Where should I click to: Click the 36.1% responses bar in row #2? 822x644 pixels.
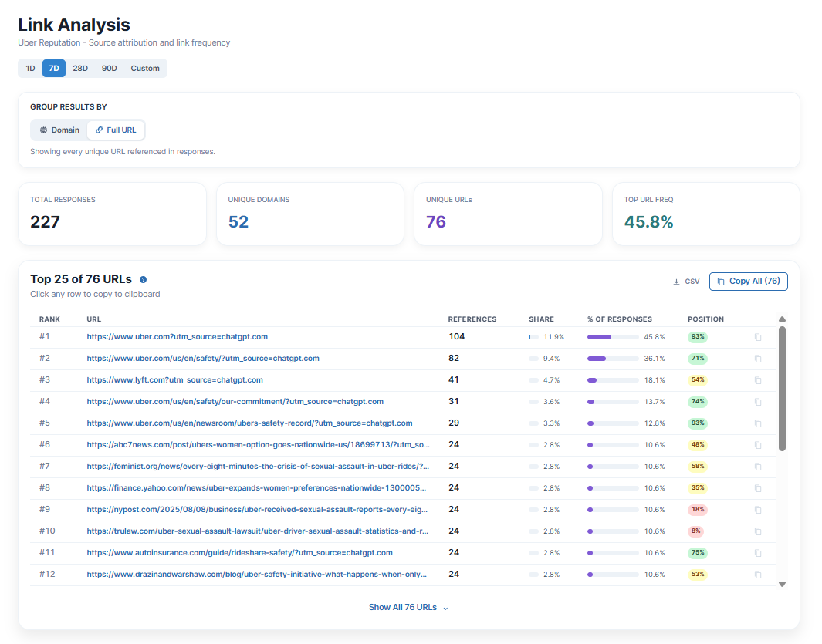[x=613, y=359]
